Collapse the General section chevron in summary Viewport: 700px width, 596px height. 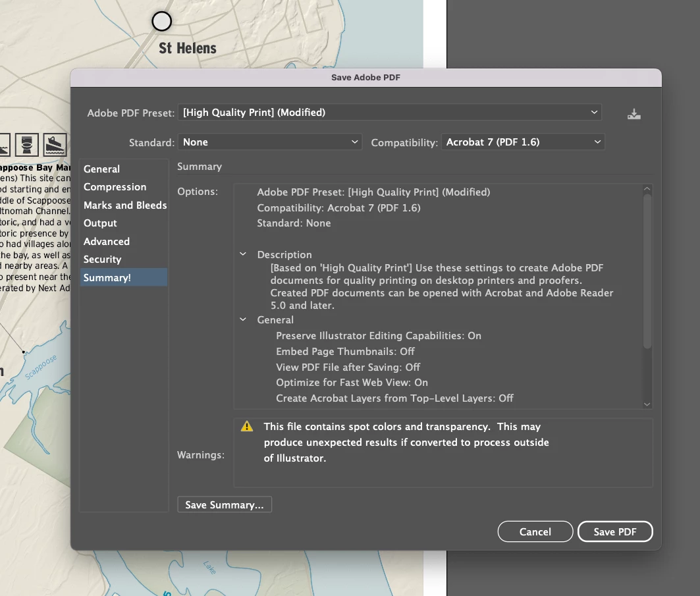tap(243, 319)
